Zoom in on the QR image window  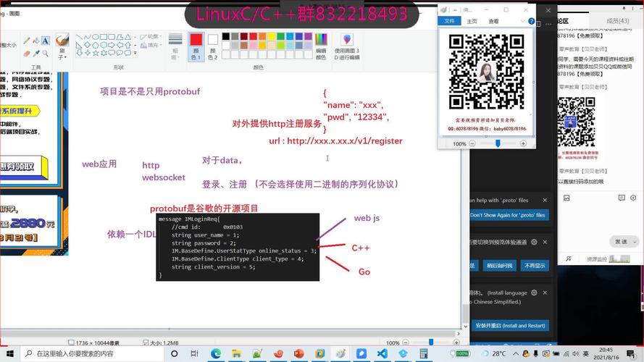click(x=523, y=143)
